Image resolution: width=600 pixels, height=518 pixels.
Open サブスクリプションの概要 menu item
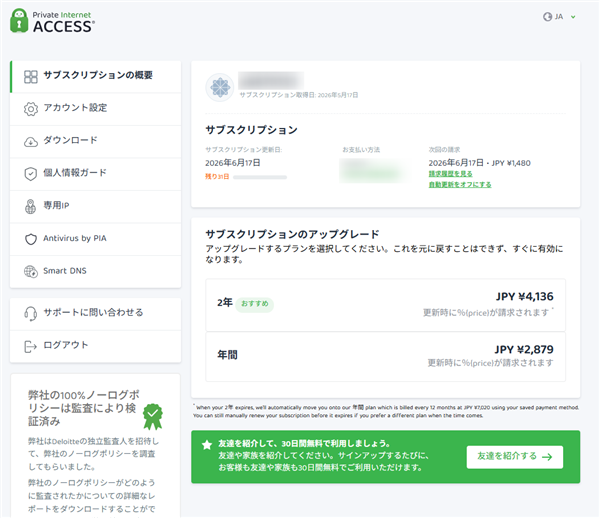tap(96, 77)
